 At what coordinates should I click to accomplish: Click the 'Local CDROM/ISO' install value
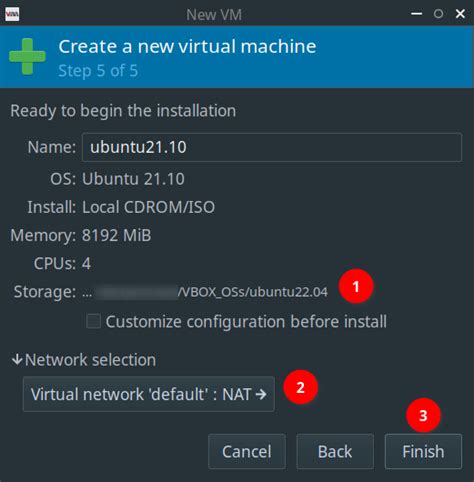pyautogui.click(x=148, y=207)
